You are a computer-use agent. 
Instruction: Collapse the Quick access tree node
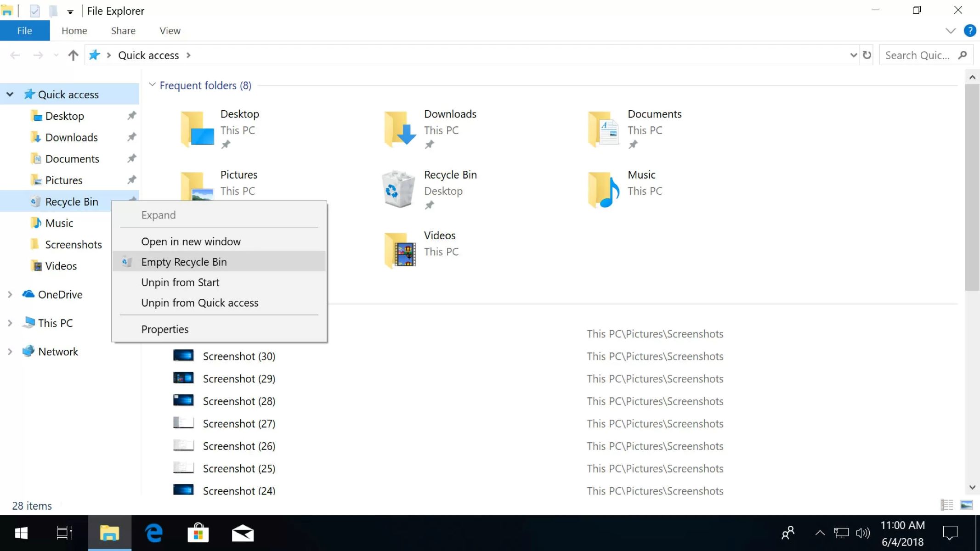(x=10, y=94)
